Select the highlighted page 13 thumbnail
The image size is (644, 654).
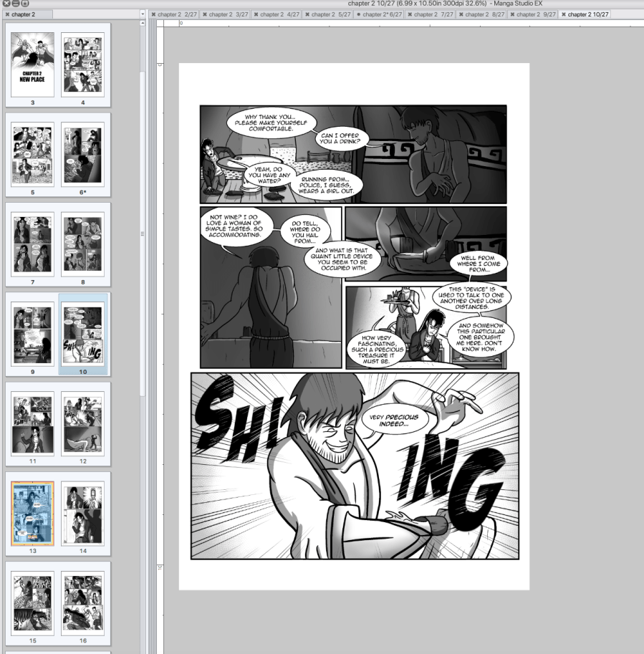click(33, 514)
